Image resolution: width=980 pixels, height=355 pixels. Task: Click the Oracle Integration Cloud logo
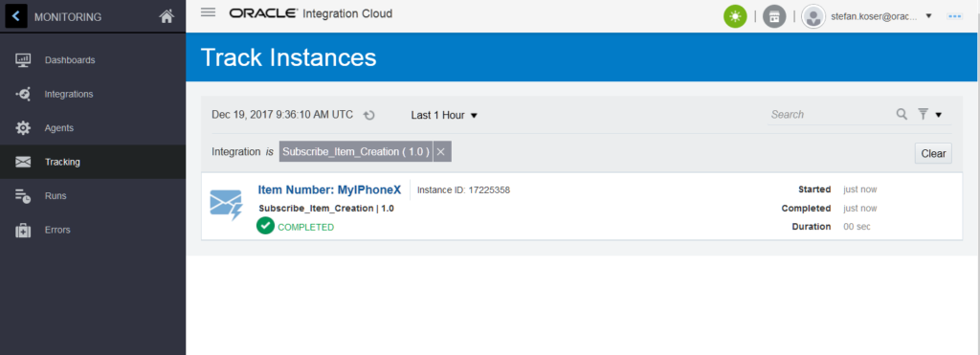pyautogui.click(x=311, y=13)
